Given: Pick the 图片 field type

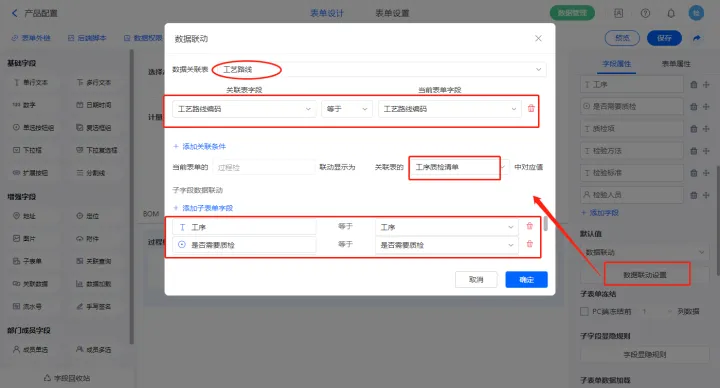Looking at the screenshot, I should [x=24, y=238].
